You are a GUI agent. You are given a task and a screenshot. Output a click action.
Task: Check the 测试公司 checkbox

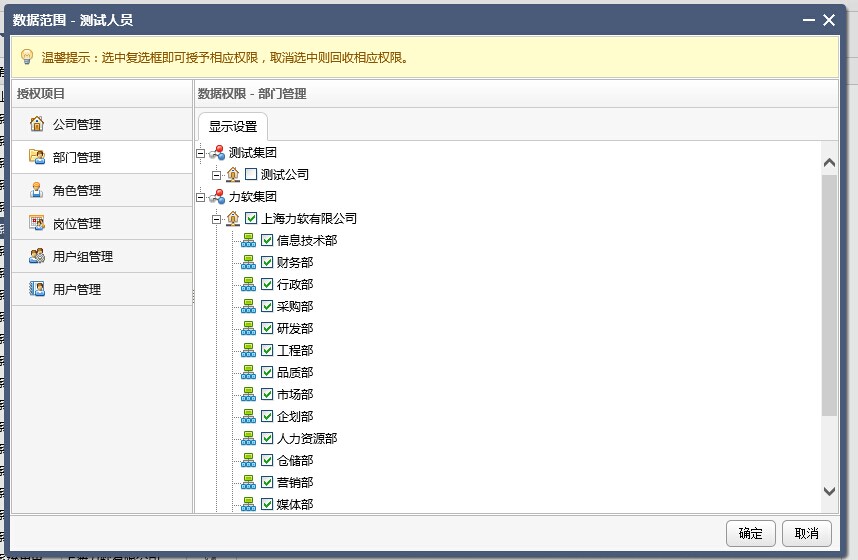pos(251,174)
